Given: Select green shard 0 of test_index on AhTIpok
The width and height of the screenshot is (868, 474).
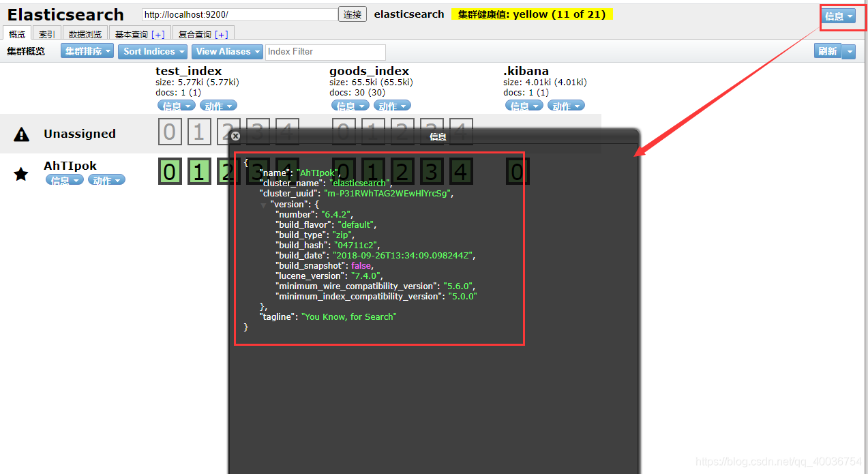Looking at the screenshot, I should [x=170, y=172].
